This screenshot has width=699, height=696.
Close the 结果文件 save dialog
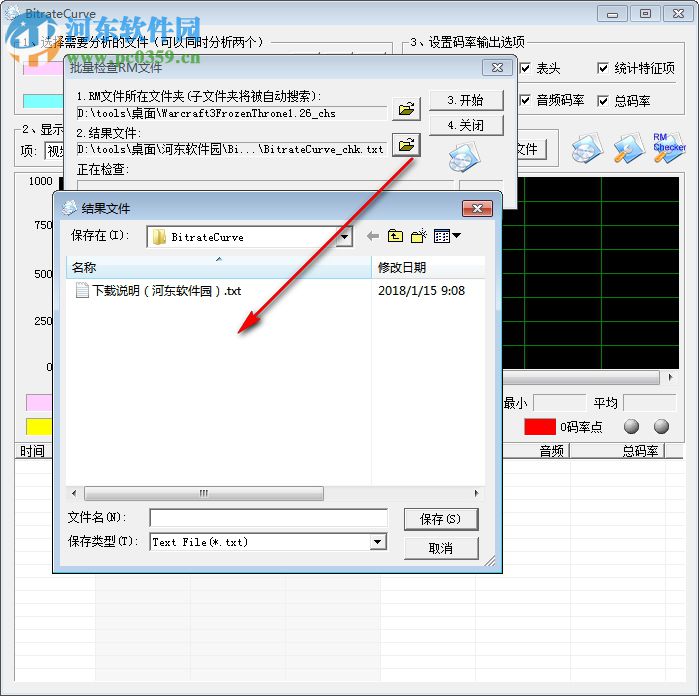click(477, 208)
